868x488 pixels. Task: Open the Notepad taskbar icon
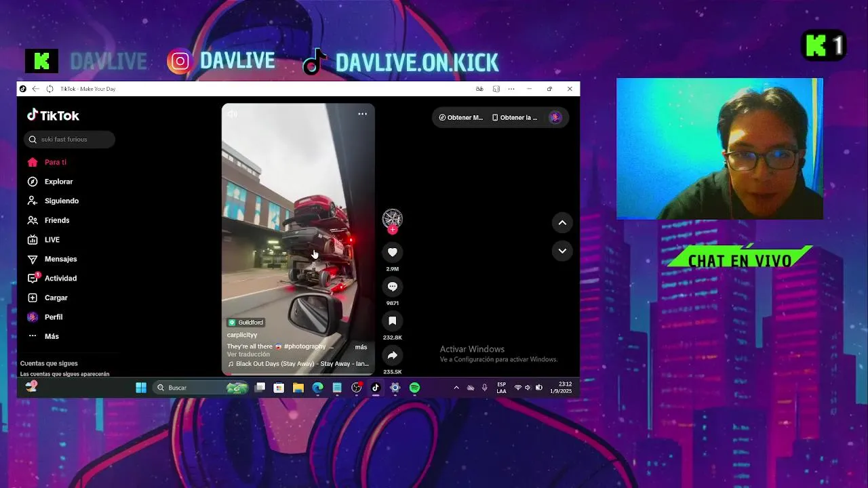[337, 388]
